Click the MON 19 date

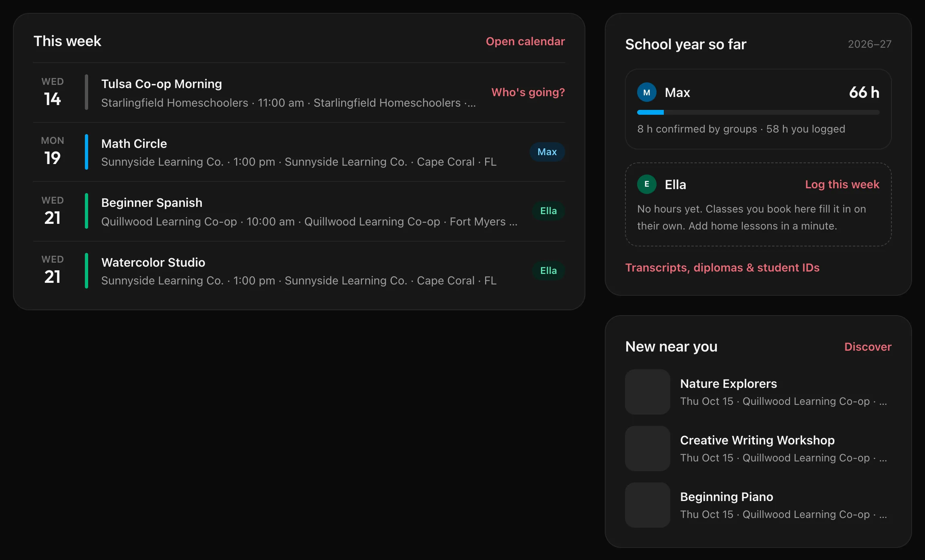(x=53, y=152)
